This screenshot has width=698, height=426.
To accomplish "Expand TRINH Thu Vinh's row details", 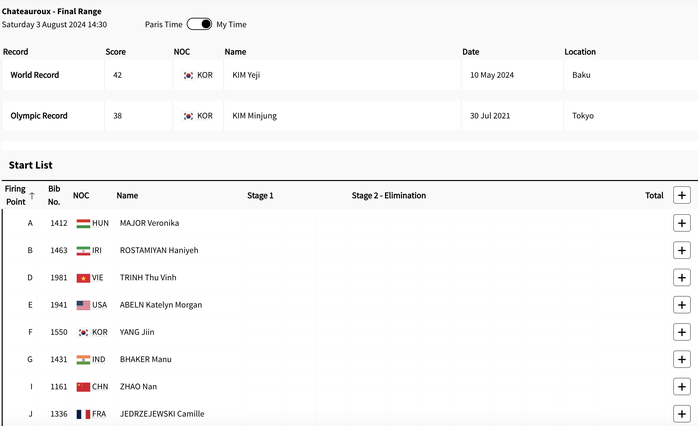I will pyautogui.click(x=682, y=278).
